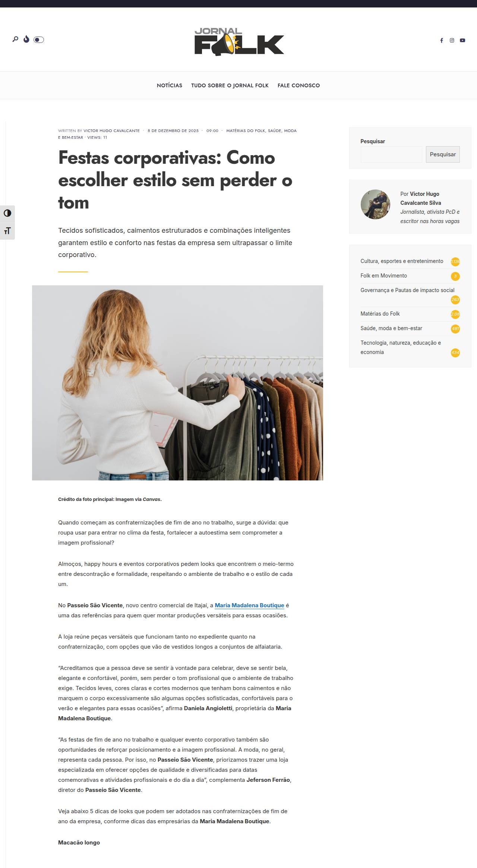Open the Instagram icon link
Screen dimensions: 477x868
click(452, 40)
